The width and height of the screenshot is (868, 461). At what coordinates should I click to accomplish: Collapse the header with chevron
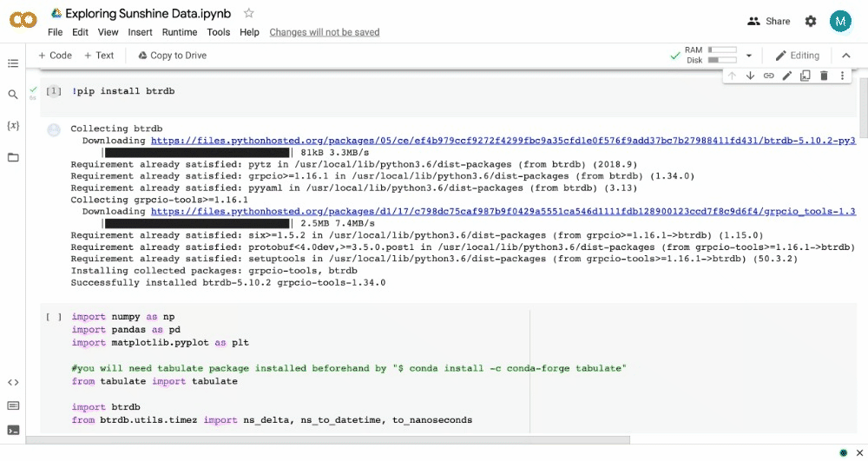[845, 56]
